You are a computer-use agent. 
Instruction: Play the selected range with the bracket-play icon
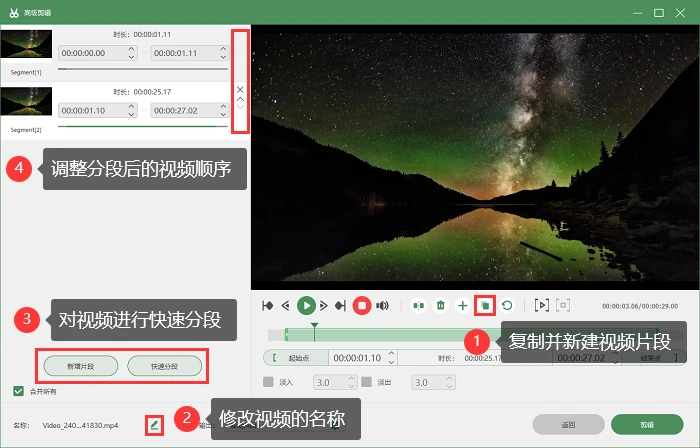(x=542, y=305)
